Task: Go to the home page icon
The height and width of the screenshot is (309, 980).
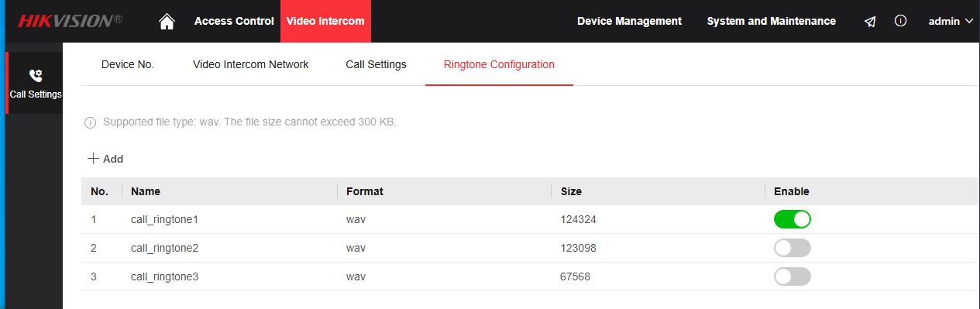Action: (167, 22)
